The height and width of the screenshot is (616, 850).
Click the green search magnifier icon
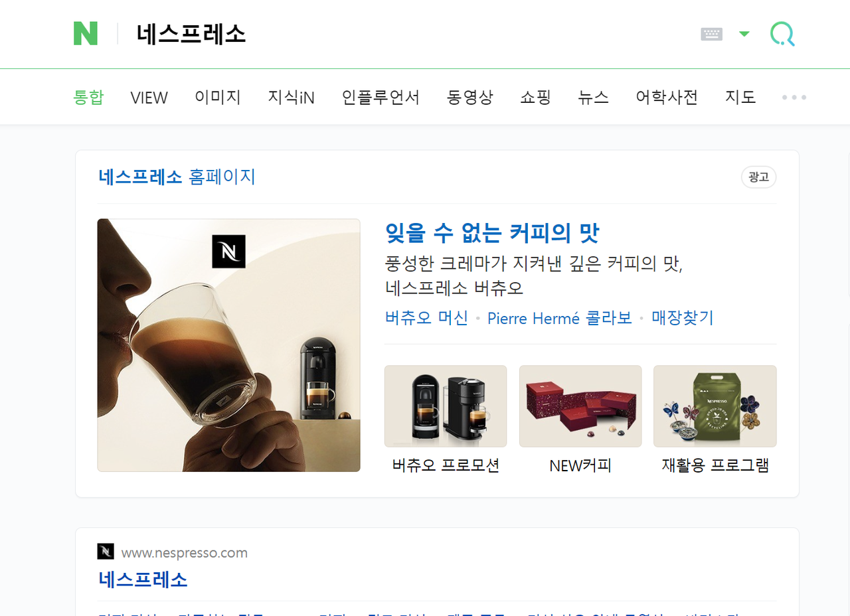(782, 34)
